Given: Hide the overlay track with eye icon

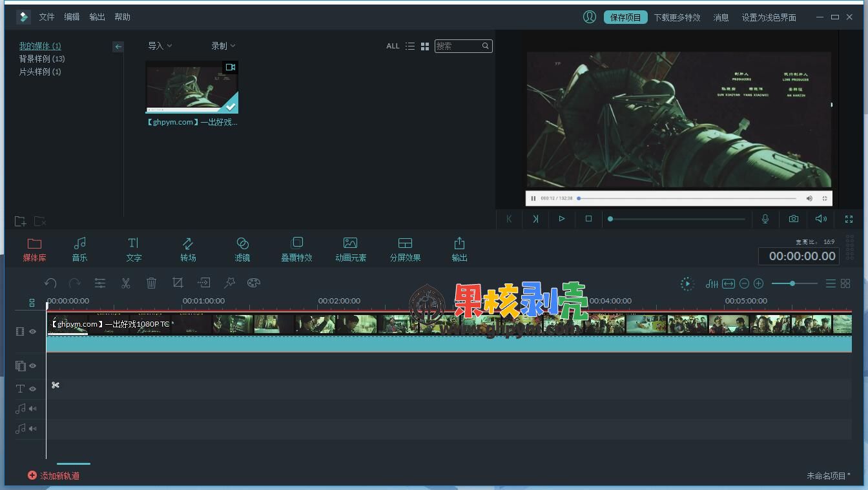Looking at the screenshot, I should point(32,366).
